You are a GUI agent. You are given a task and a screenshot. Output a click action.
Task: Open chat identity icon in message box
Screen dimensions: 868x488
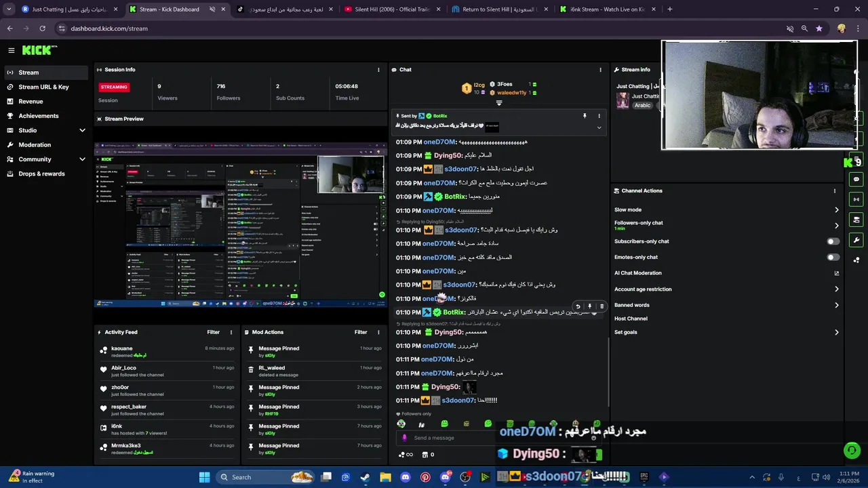click(x=405, y=438)
